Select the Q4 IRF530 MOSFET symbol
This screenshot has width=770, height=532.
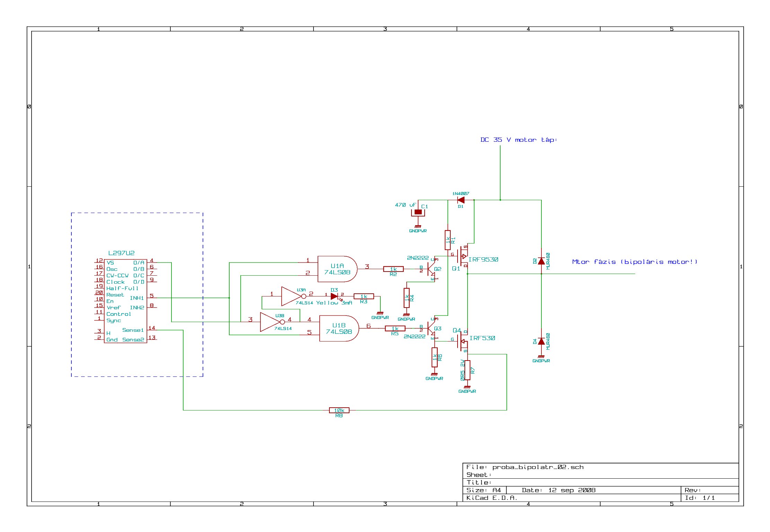coord(463,341)
